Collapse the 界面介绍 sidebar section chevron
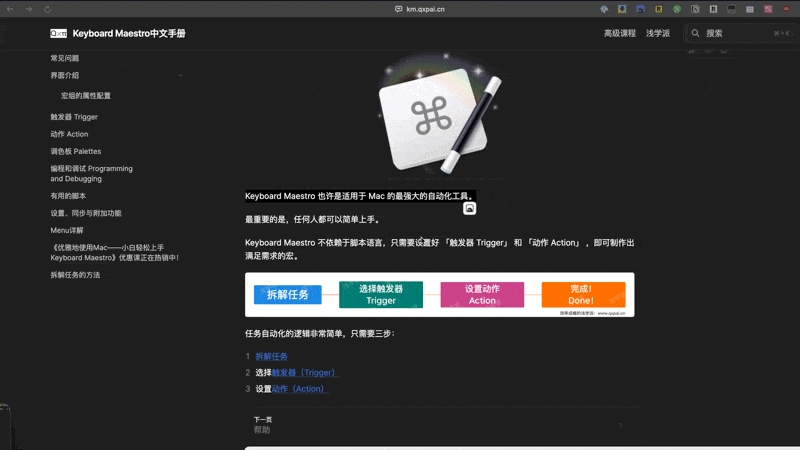 [x=180, y=76]
